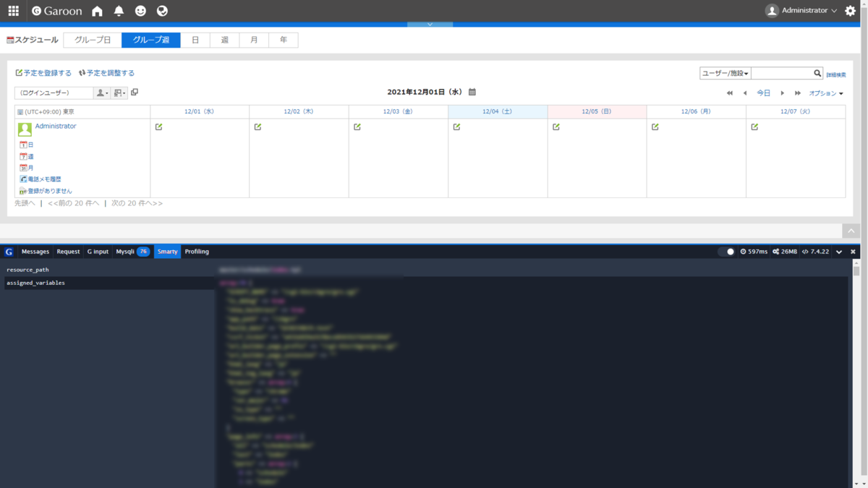Go home via the house icon
The image size is (868, 488).
click(x=96, y=11)
